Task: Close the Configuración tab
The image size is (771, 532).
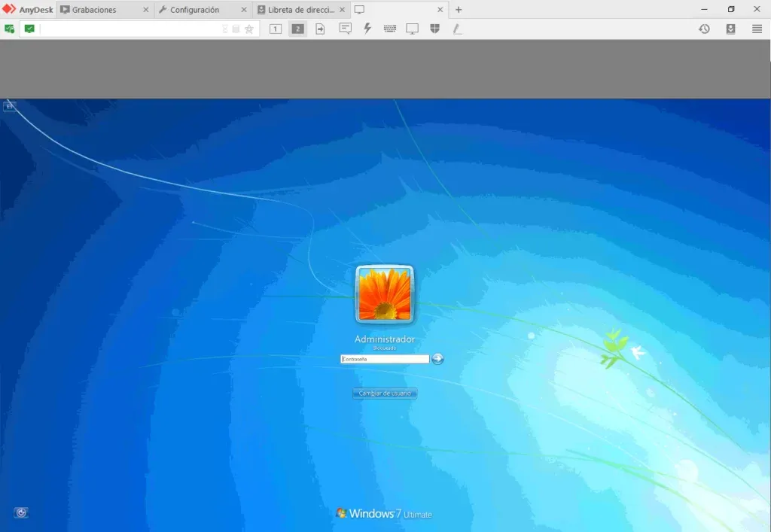Action: coord(244,10)
